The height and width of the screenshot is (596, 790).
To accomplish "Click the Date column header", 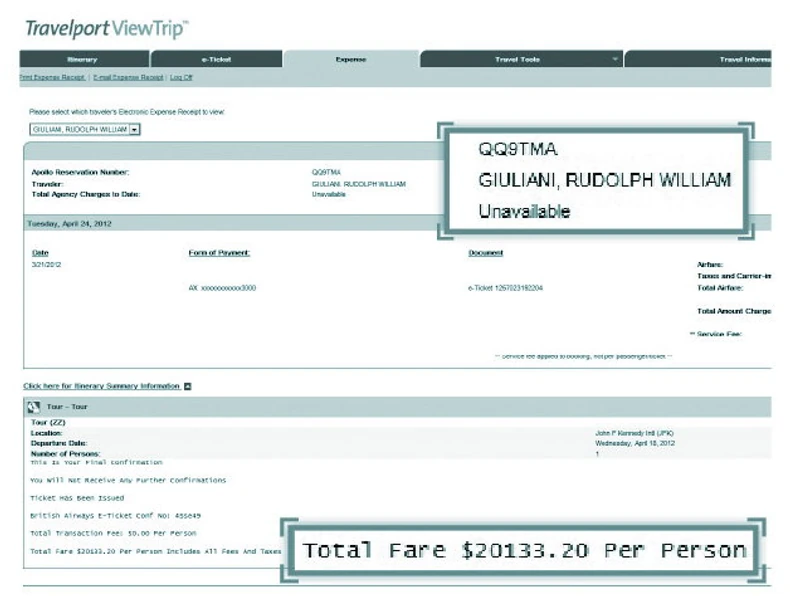I will click(40, 253).
